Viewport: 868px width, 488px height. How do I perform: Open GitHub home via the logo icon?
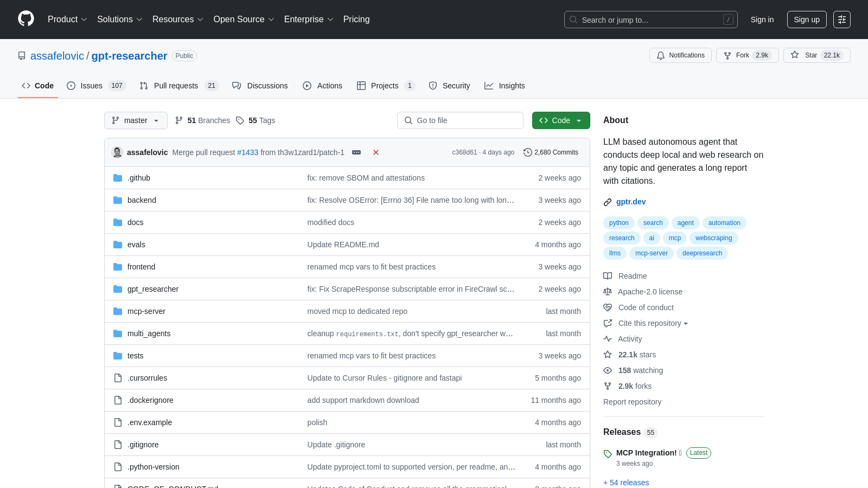click(x=25, y=20)
